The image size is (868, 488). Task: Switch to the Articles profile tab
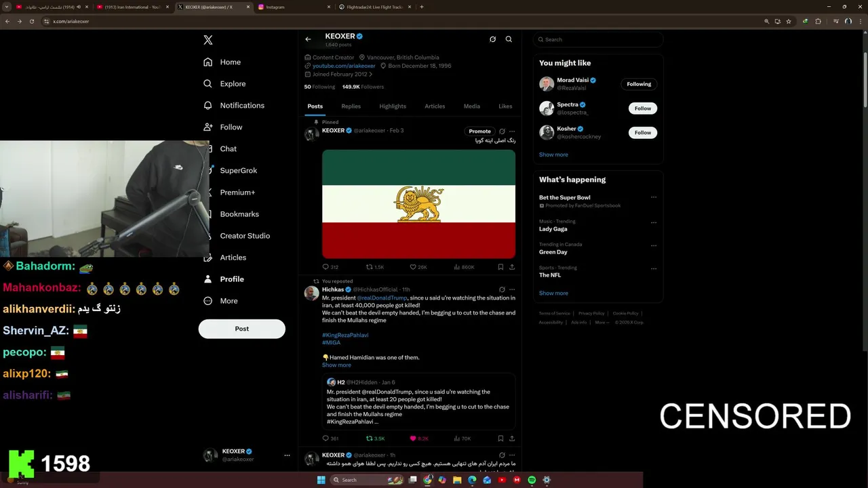pyautogui.click(x=435, y=106)
